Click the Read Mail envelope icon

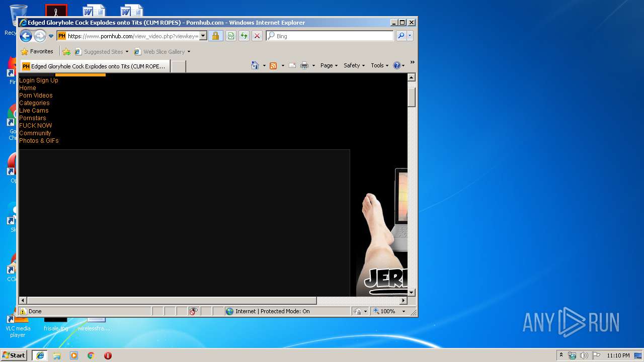click(x=292, y=65)
